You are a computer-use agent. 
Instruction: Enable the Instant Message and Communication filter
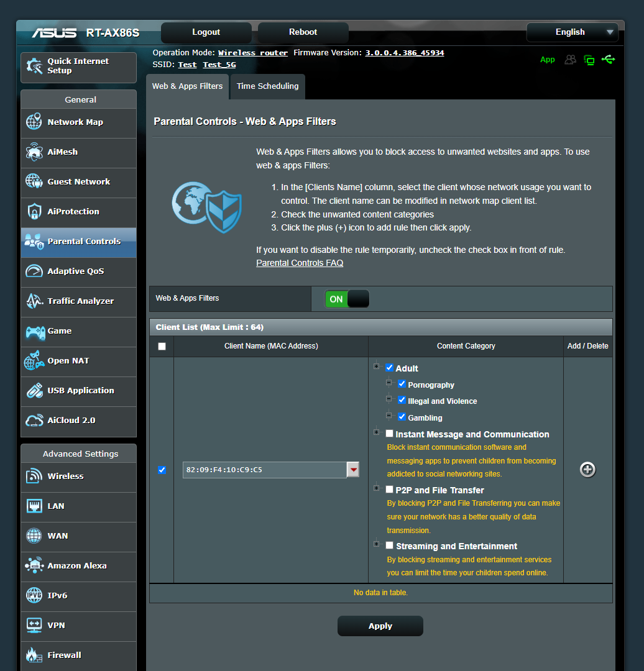click(x=390, y=434)
